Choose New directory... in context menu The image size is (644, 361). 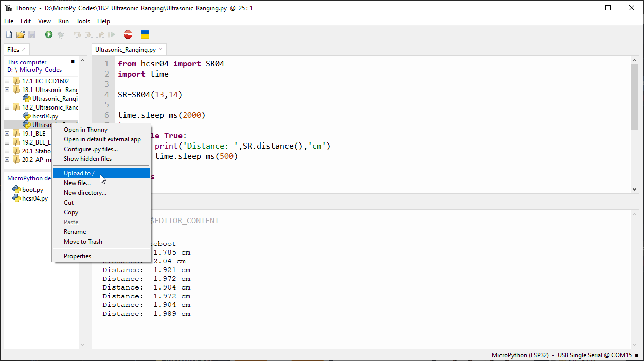[x=101, y=193]
